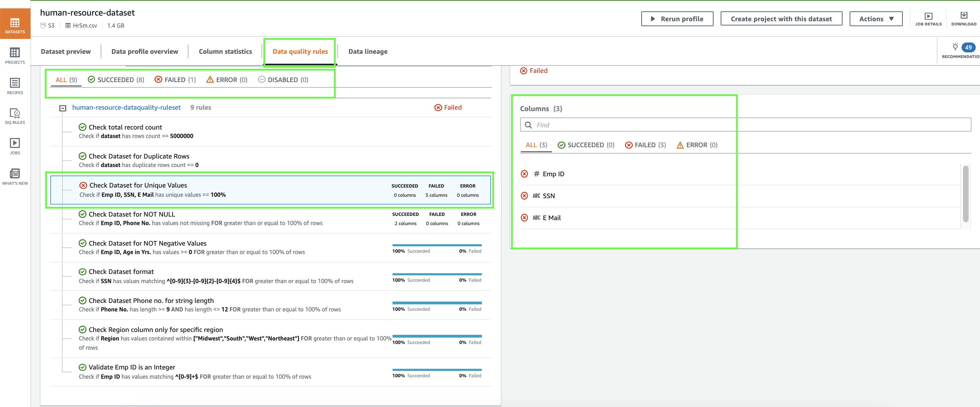
Task: Filter columns by Failed (3)
Action: pyautogui.click(x=645, y=145)
